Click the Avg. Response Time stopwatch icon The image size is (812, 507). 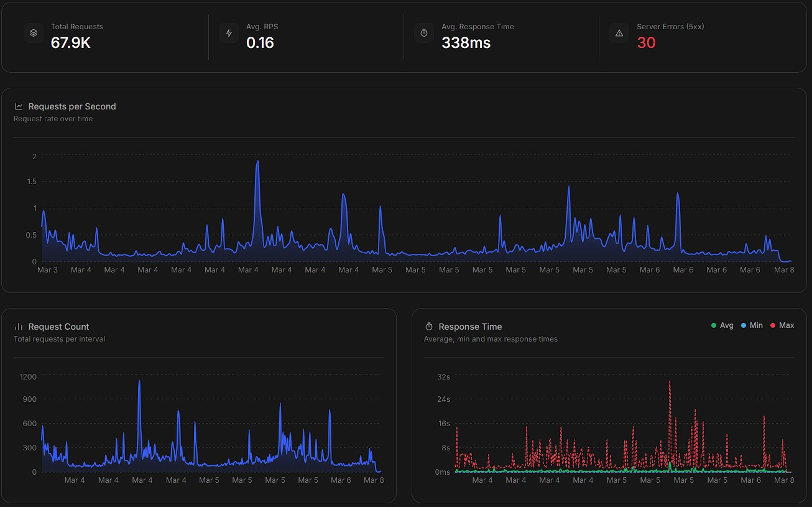coord(424,33)
